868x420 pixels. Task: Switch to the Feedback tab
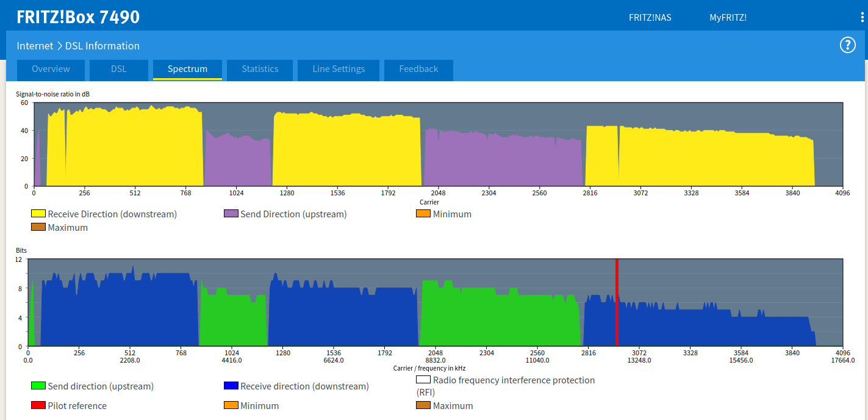(x=418, y=69)
